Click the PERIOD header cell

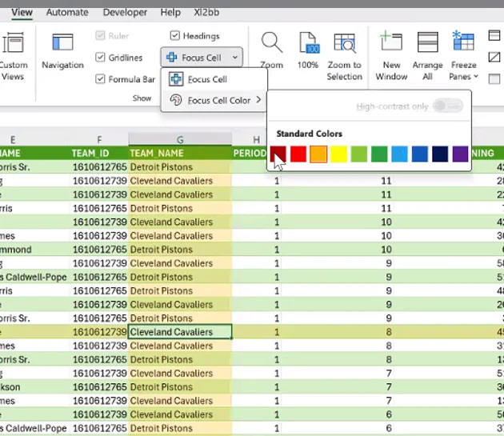coord(250,153)
